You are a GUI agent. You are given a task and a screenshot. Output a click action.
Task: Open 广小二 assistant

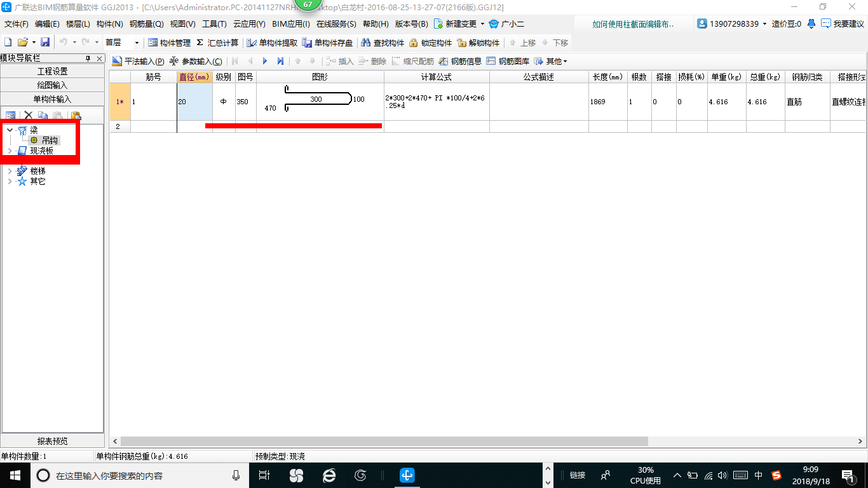[506, 24]
